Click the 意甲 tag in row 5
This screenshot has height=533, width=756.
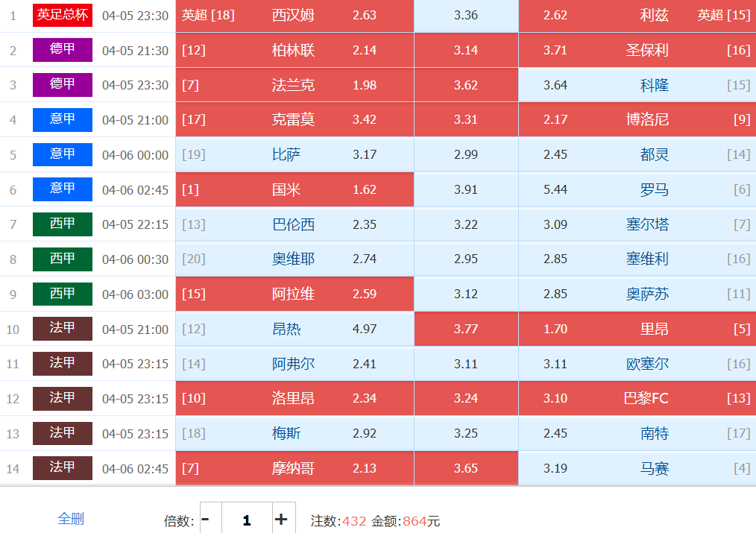[x=63, y=154]
